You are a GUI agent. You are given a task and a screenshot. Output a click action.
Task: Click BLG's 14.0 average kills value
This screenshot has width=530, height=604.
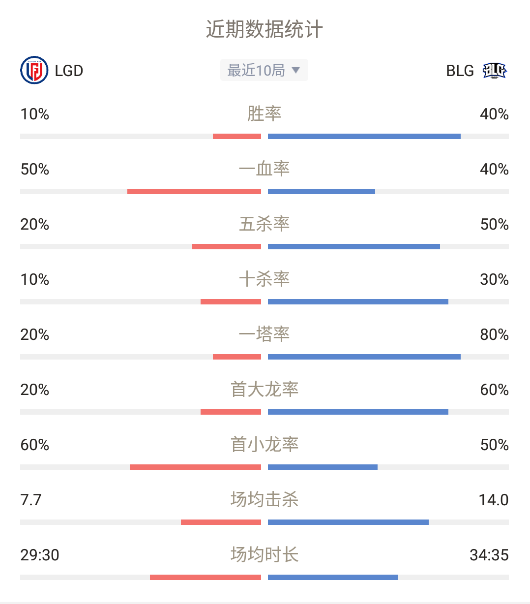point(493,500)
